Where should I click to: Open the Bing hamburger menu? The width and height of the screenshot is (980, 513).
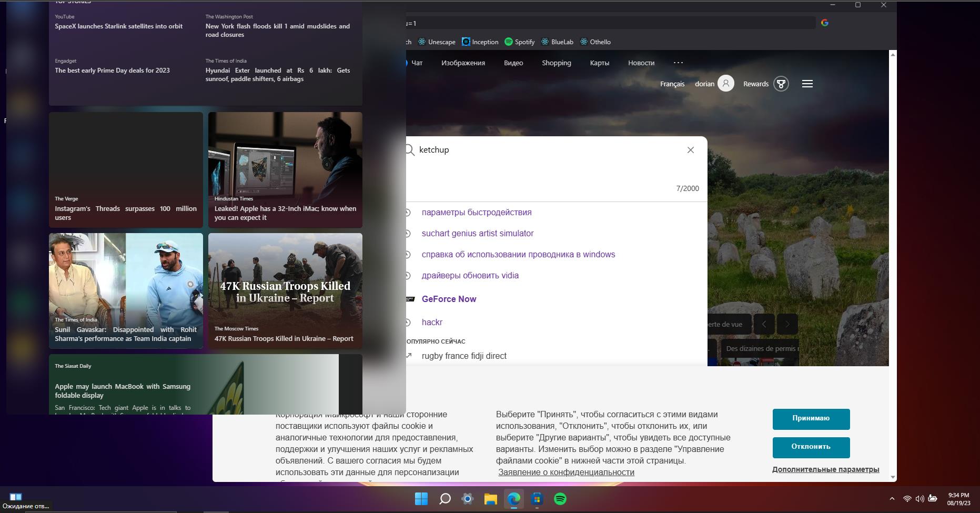click(x=807, y=84)
